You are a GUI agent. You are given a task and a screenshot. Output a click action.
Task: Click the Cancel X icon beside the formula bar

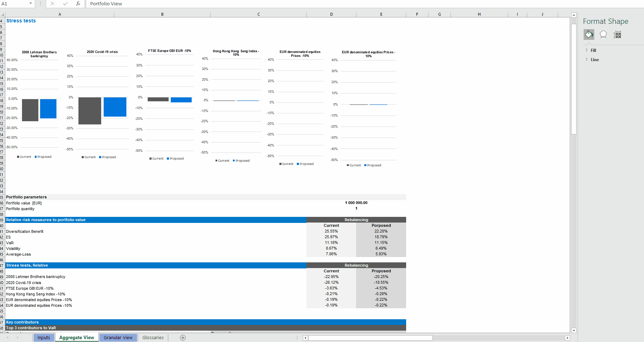click(53, 4)
